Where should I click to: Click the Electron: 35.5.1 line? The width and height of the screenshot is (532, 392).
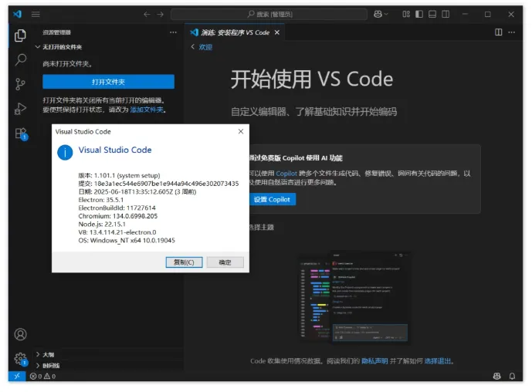coord(101,200)
